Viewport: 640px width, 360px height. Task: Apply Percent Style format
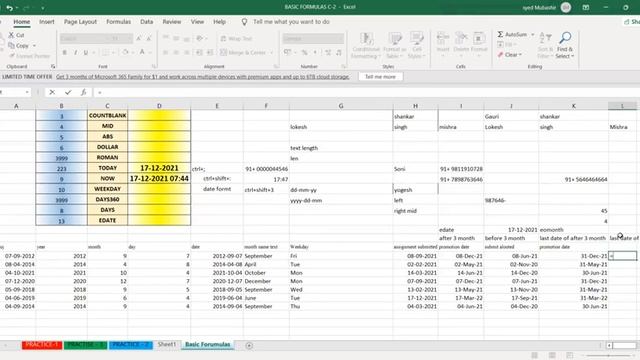(304, 52)
